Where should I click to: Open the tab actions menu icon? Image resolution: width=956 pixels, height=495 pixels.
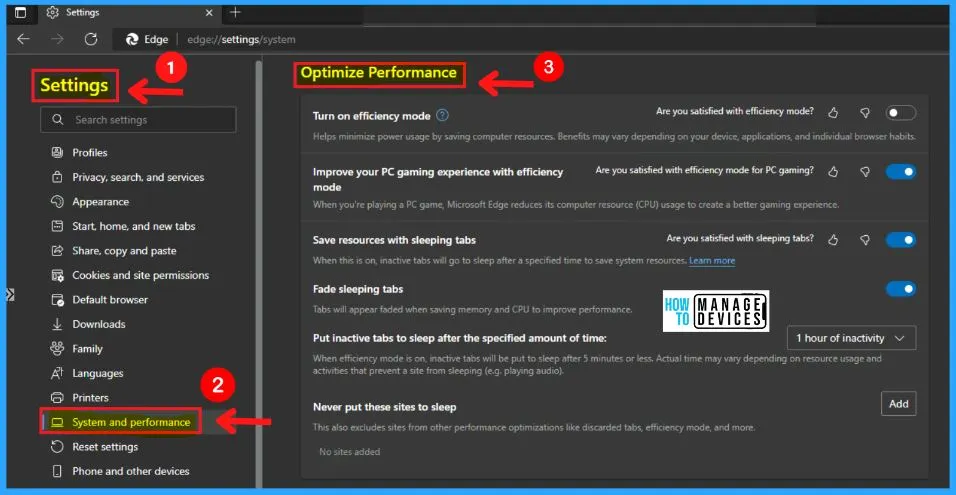coord(21,12)
